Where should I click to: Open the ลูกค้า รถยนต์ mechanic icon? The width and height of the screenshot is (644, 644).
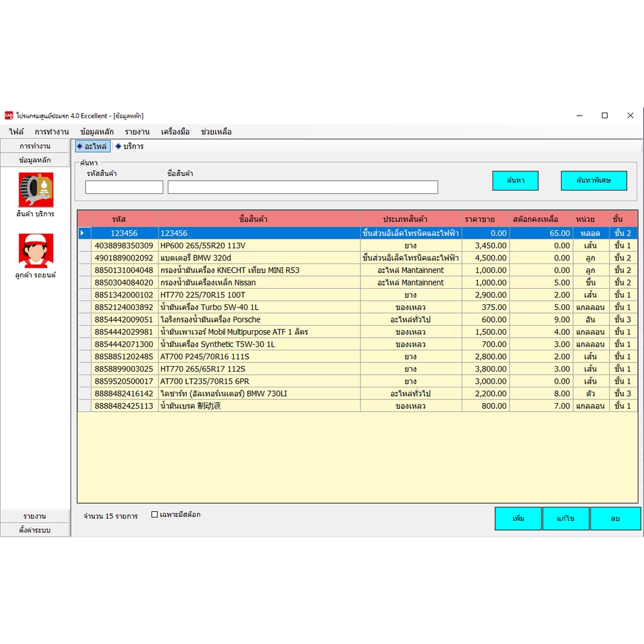pyautogui.click(x=36, y=250)
